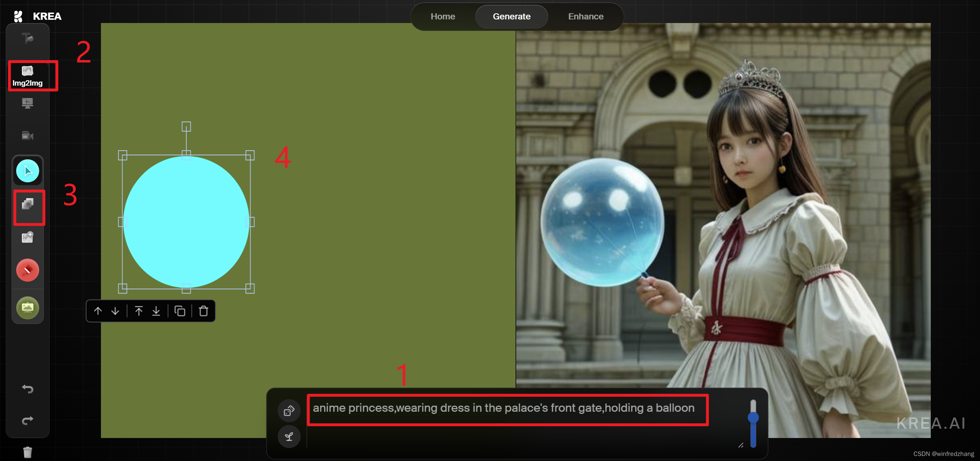Click the text-to-image mode icon
Viewport: 980px width, 461px height.
pos(27,38)
